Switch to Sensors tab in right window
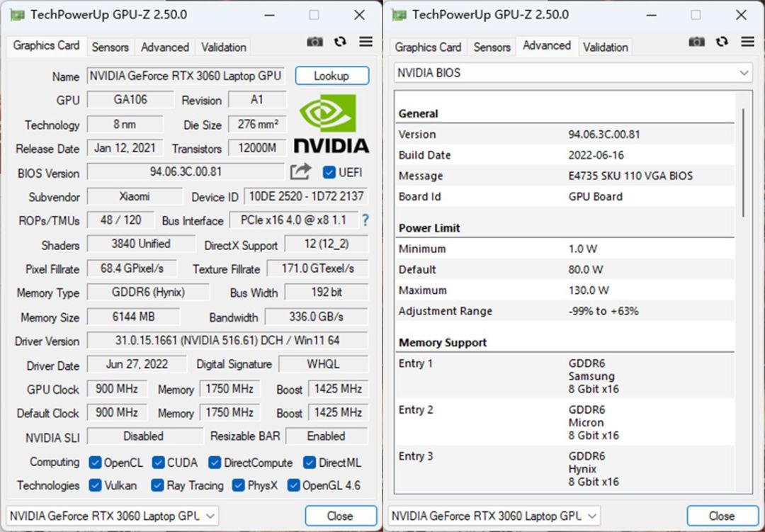This screenshot has width=765, height=532. 492,47
